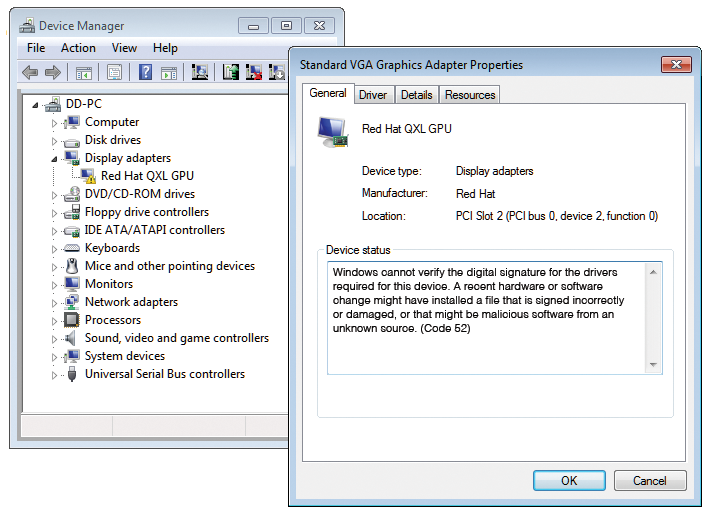The height and width of the screenshot is (516, 710).
Task: Click the Device Manager title bar icon
Action: click(x=27, y=25)
